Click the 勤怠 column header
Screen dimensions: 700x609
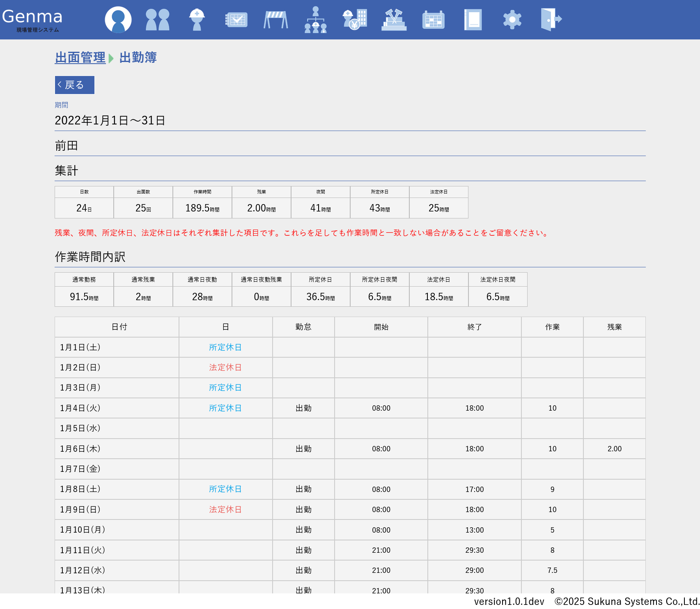coord(303,327)
